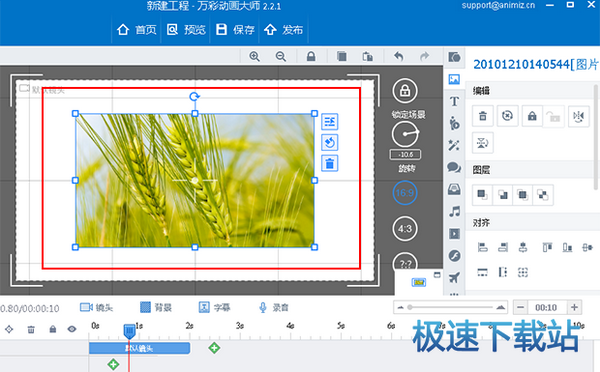
Task: Zoom in on the canvas
Action: point(254,57)
